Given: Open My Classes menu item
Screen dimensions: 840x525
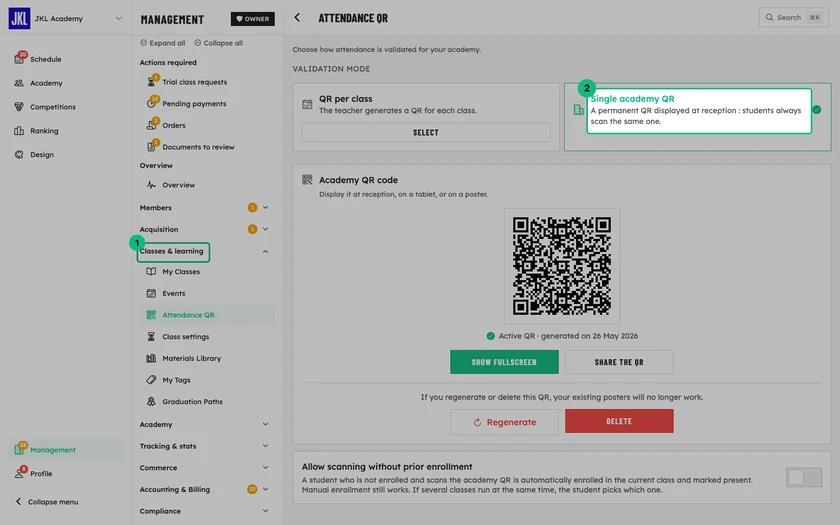Looking at the screenshot, I should tap(208, 272).
